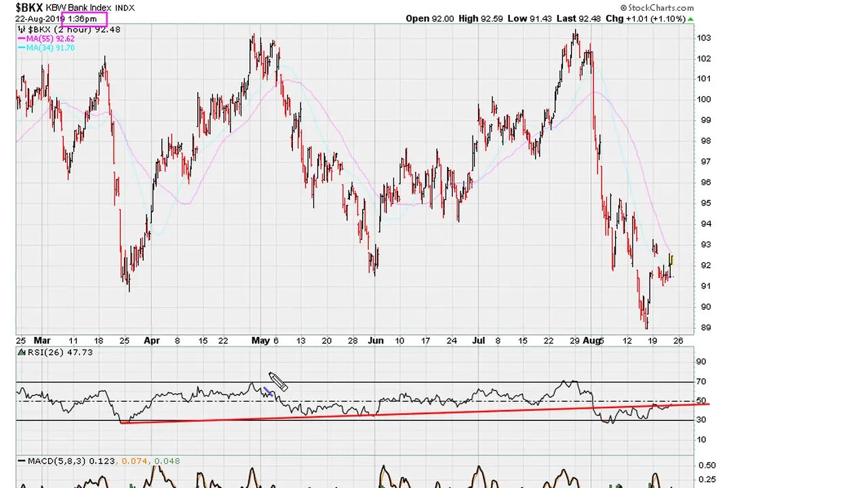
Task: Click the latest yellow candlestick on the price chart
Action: point(671,262)
